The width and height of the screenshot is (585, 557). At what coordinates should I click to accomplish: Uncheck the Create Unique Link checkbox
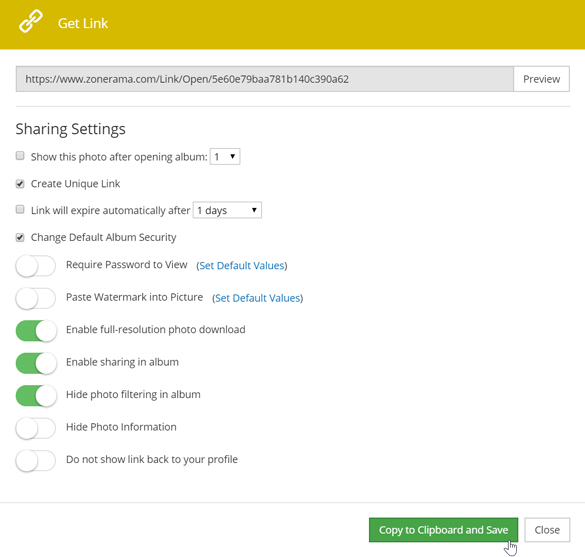coord(20,184)
